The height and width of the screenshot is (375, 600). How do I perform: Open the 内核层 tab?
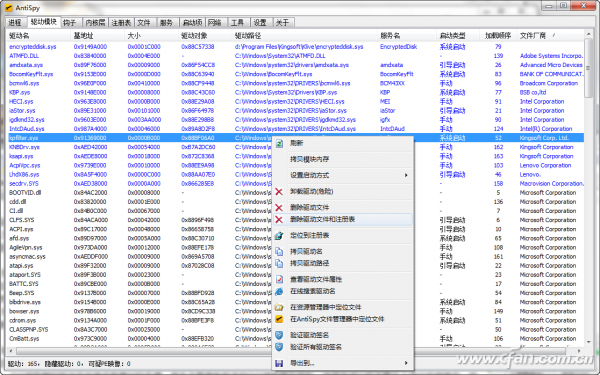point(96,23)
